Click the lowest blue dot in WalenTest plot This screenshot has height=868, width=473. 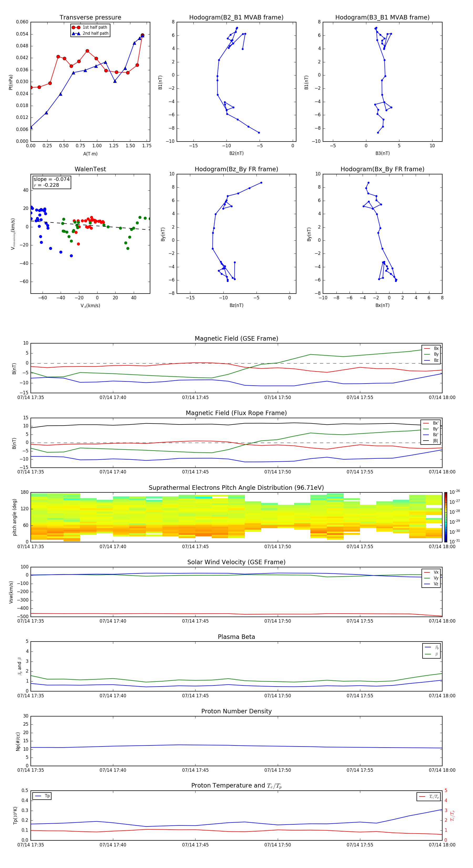click(x=71, y=256)
